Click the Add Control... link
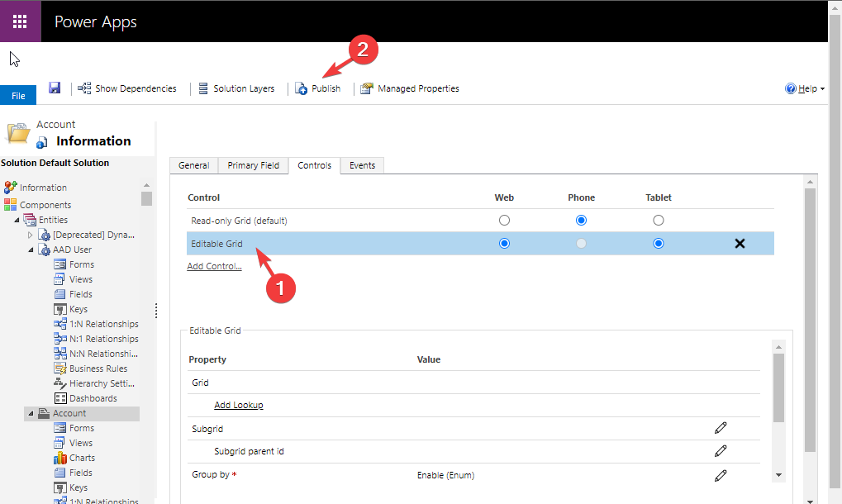This screenshot has height=504, width=842. click(x=214, y=266)
